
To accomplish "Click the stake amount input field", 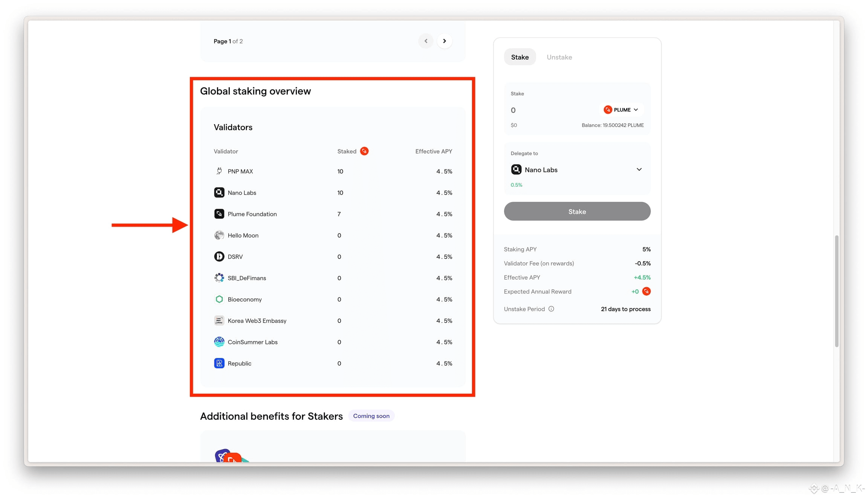I will point(550,110).
